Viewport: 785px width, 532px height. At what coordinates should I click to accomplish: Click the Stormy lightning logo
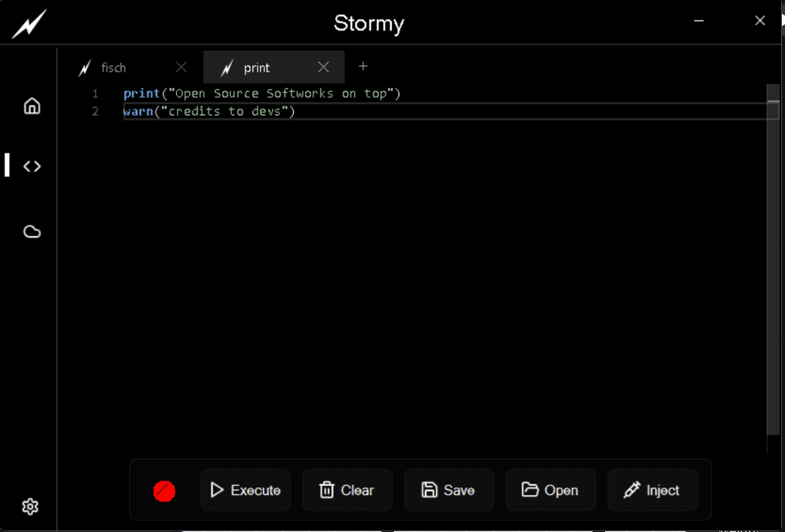[x=28, y=25]
